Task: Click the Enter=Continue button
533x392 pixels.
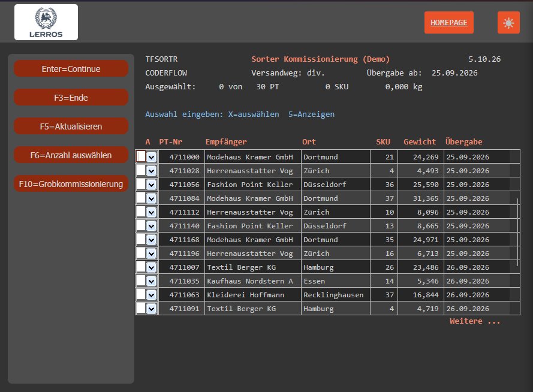Action: pyautogui.click(x=71, y=69)
